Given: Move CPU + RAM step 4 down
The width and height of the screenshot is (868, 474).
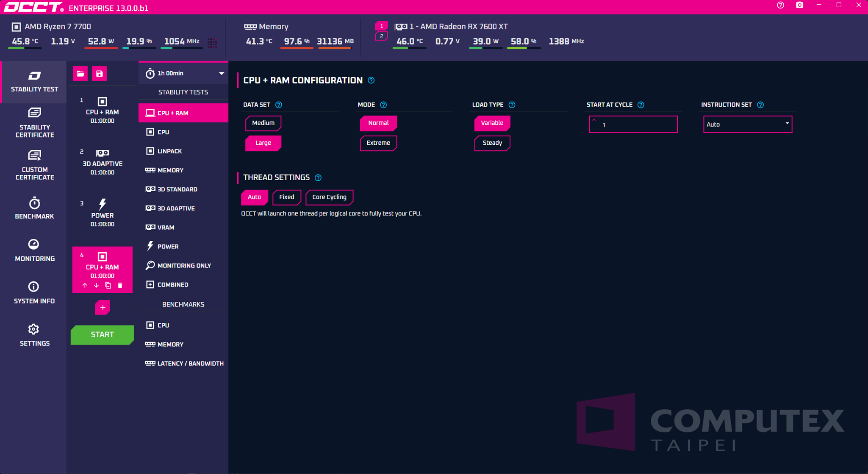Looking at the screenshot, I should [x=96, y=286].
